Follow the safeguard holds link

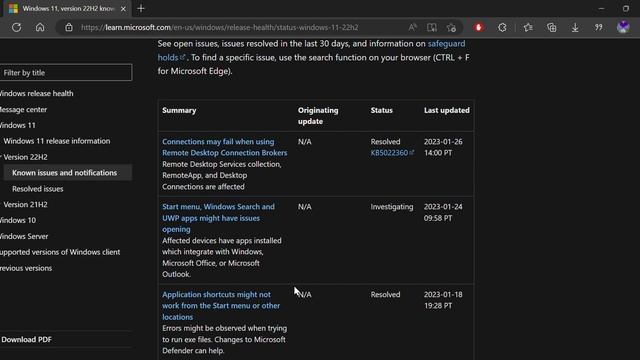click(x=446, y=44)
